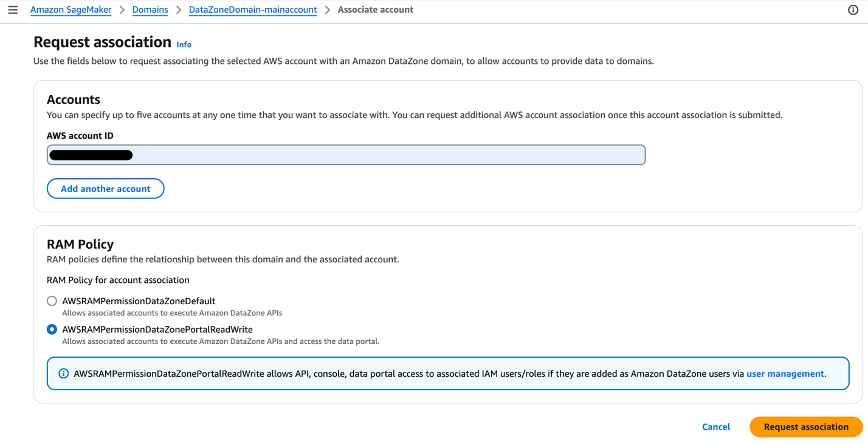
Task: Cancel the association request
Action: pos(716,427)
